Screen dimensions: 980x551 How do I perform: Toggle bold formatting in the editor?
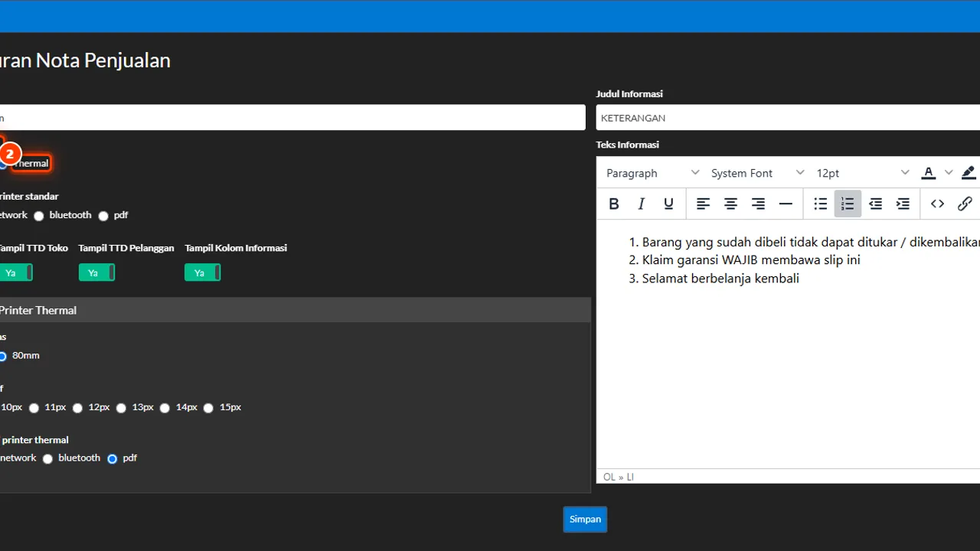[x=613, y=204]
